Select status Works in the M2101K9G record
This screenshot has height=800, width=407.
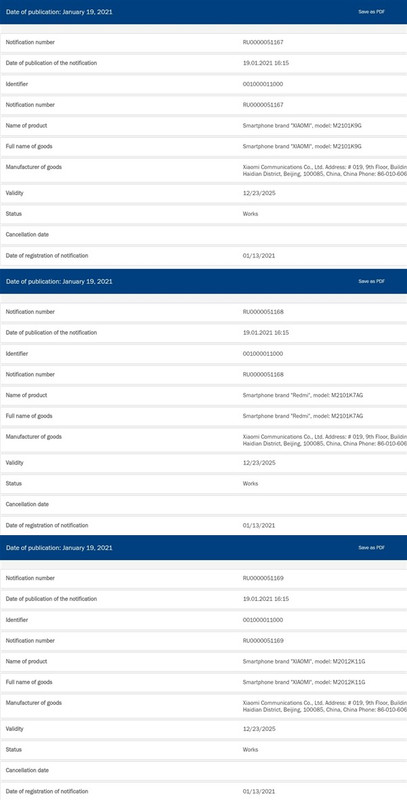point(250,214)
